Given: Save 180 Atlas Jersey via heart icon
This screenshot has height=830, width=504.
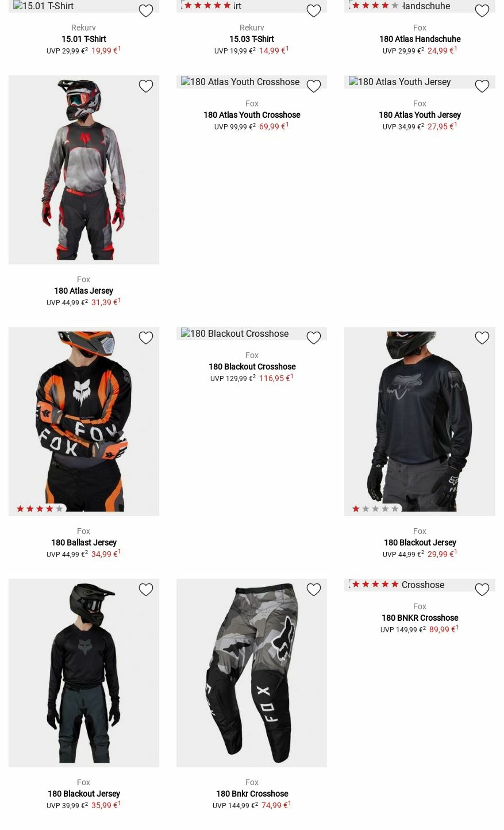Looking at the screenshot, I should (x=146, y=86).
